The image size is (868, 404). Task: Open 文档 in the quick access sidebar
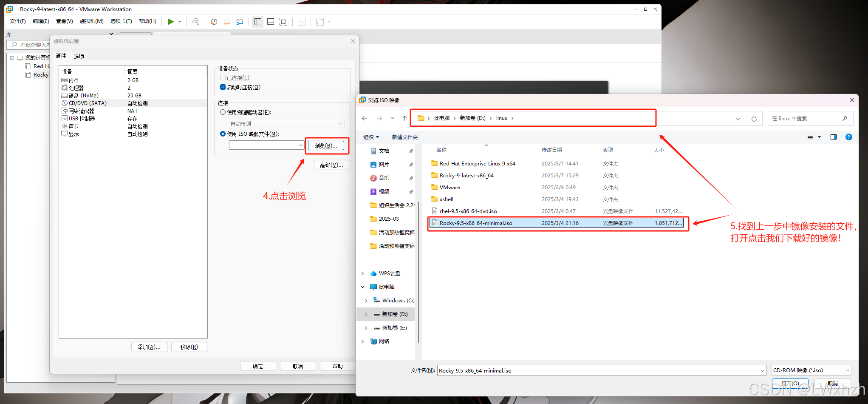[x=384, y=151]
